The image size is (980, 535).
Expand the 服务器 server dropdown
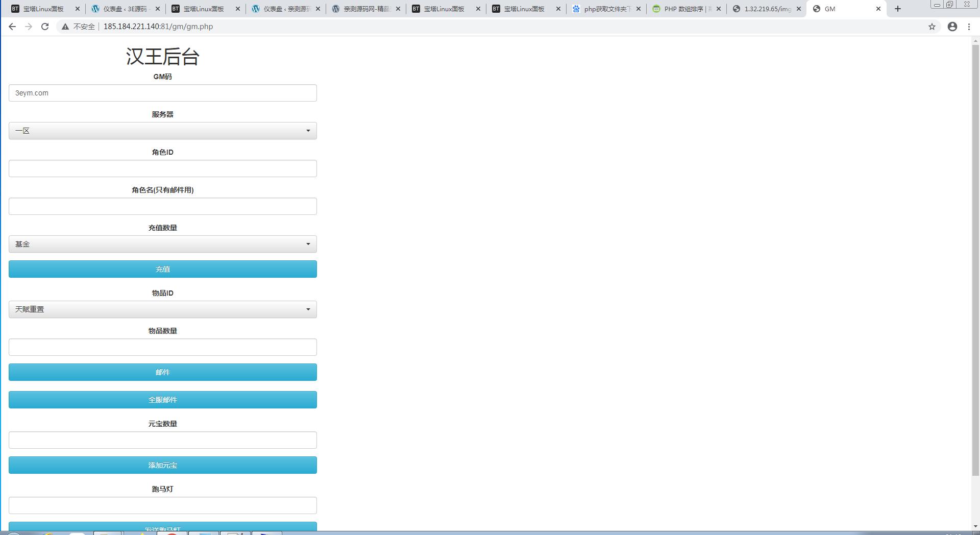coord(162,131)
